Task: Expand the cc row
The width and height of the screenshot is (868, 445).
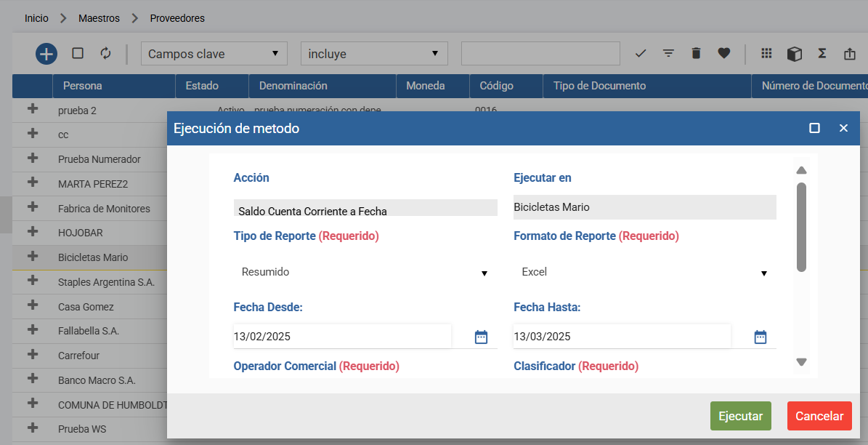Action: click(33, 133)
